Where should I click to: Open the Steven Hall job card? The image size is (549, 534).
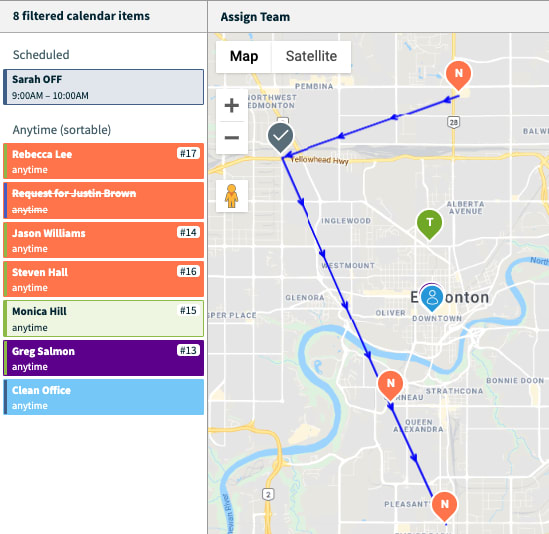(103, 279)
